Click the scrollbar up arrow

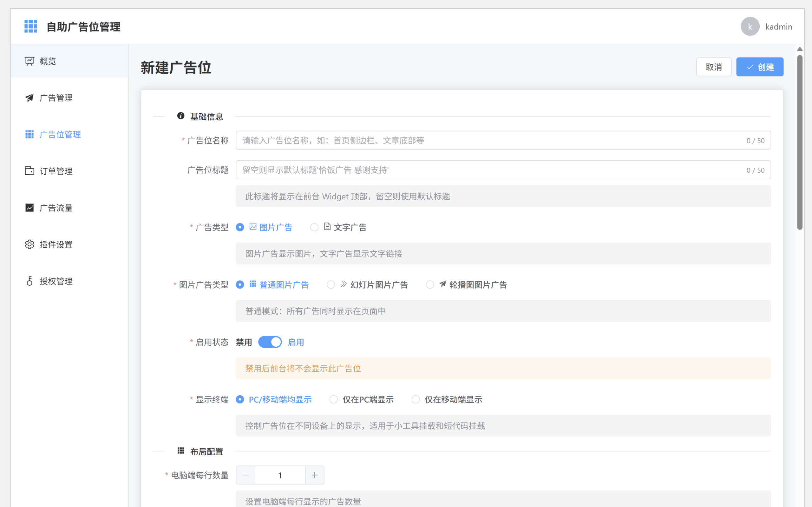(x=800, y=49)
